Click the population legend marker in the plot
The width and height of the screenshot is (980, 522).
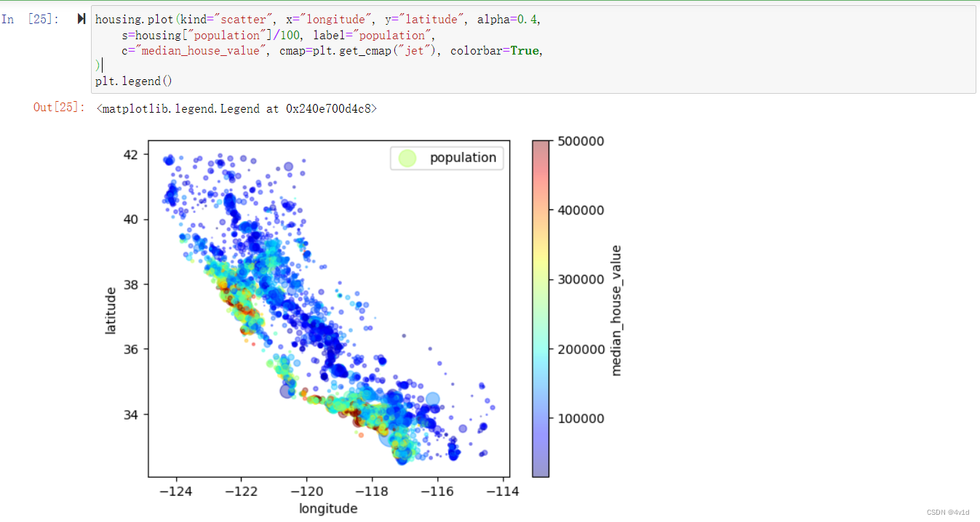coord(407,158)
